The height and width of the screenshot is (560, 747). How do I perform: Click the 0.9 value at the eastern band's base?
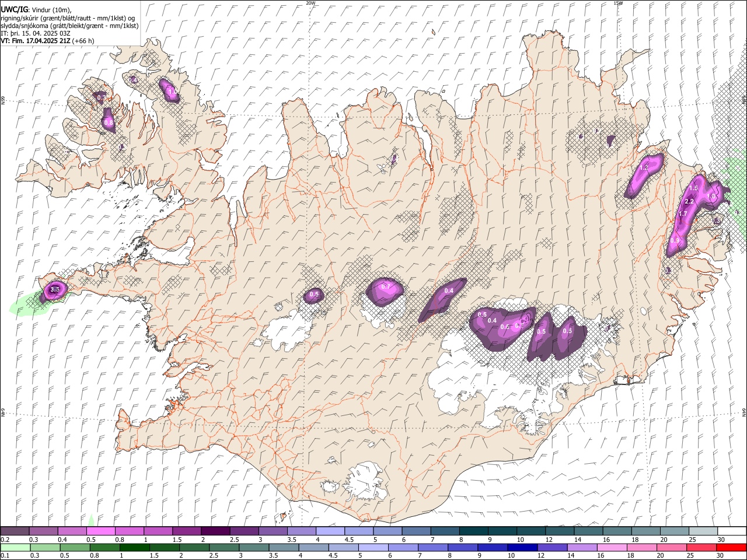point(675,241)
